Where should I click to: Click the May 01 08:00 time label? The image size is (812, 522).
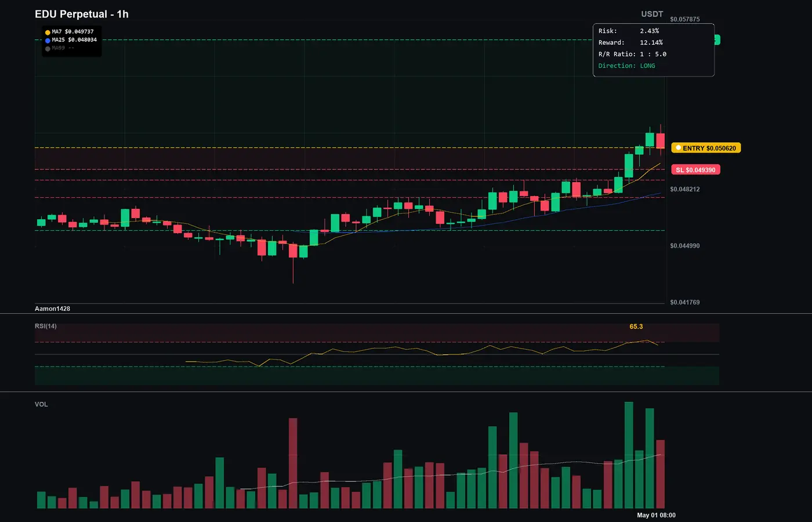coord(656,515)
